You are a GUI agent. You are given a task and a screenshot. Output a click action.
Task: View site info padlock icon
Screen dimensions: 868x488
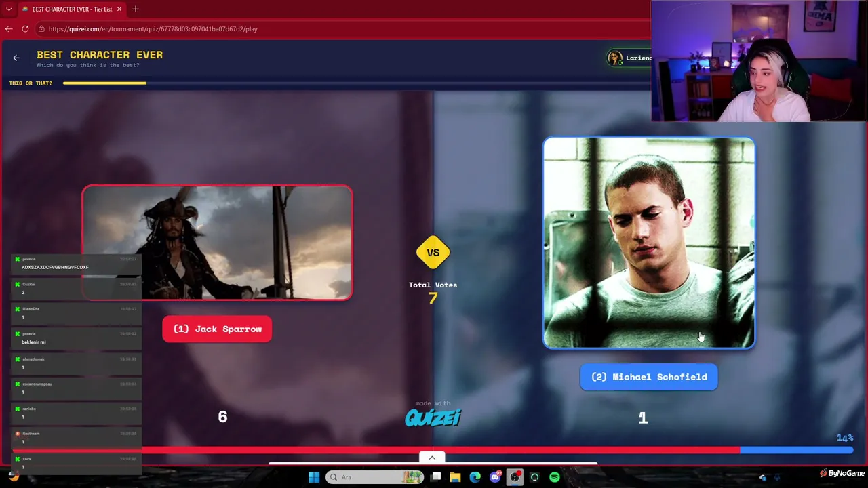point(41,29)
